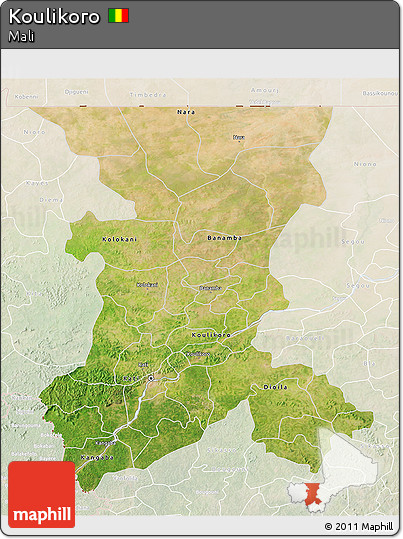This screenshot has width=403, height=539.
Task: Click the Dioila district label
Action: tap(275, 387)
